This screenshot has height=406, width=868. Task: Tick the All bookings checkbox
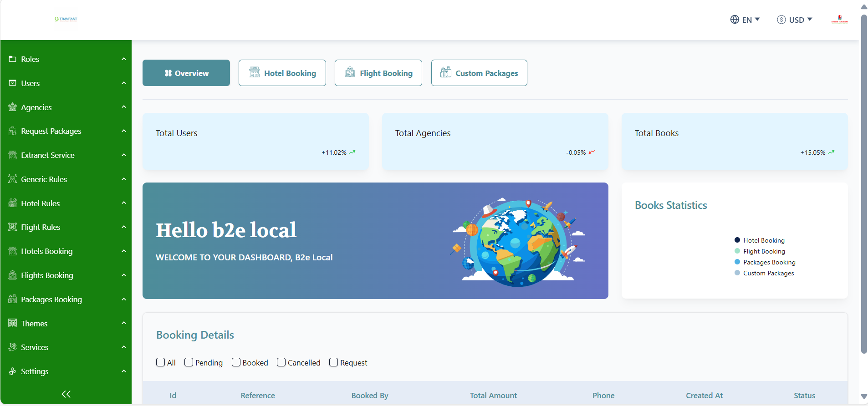(160, 362)
